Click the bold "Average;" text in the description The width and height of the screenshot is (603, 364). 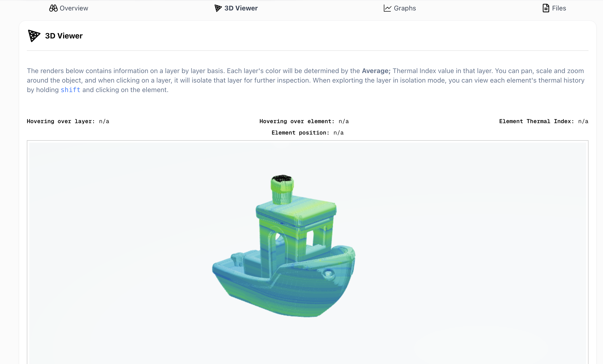click(376, 71)
